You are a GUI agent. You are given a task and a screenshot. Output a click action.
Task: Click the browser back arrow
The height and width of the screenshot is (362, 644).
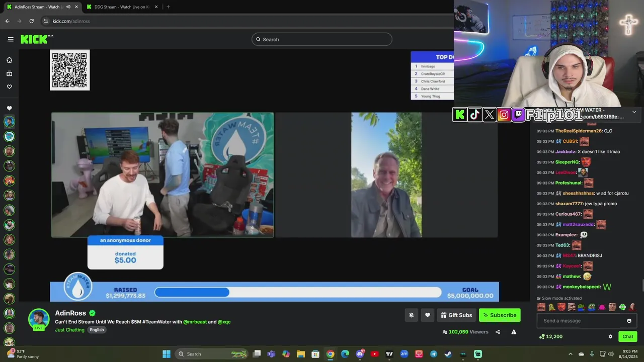(x=7, y=21)
